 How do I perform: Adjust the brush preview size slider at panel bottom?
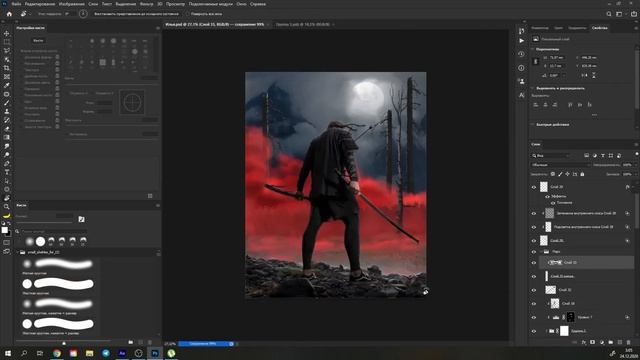(64, 343)
